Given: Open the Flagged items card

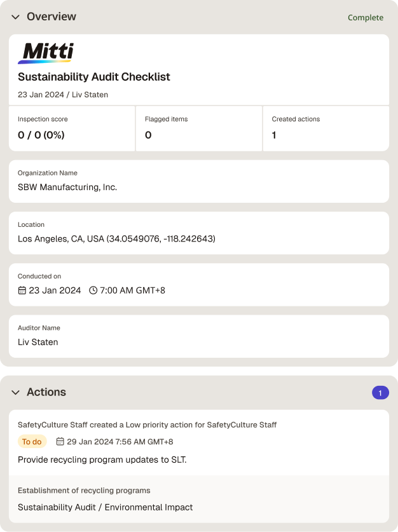Looking at the screenshot, I should point(199,128).
